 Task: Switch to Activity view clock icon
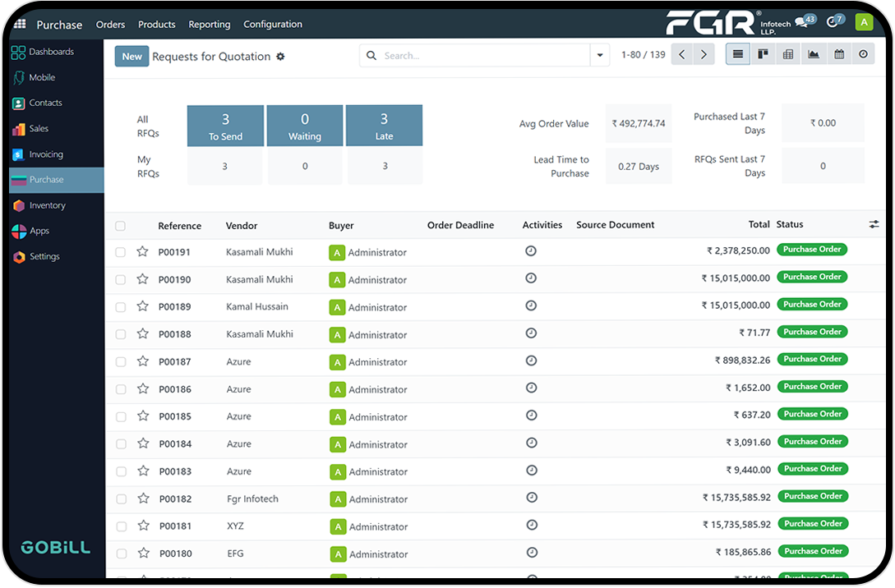click(x=863, y=55)
